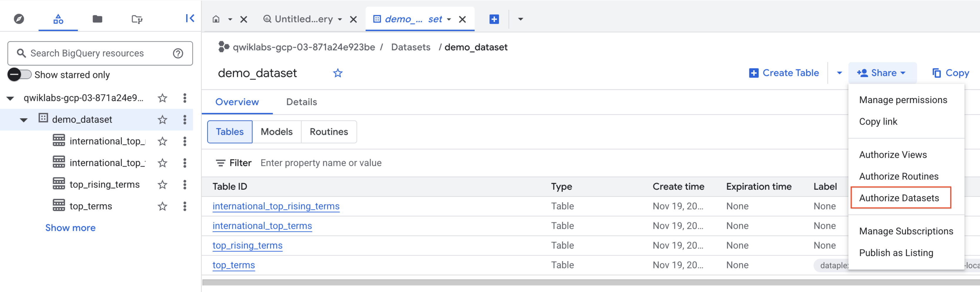Star the top_terms table

(163, 206)
